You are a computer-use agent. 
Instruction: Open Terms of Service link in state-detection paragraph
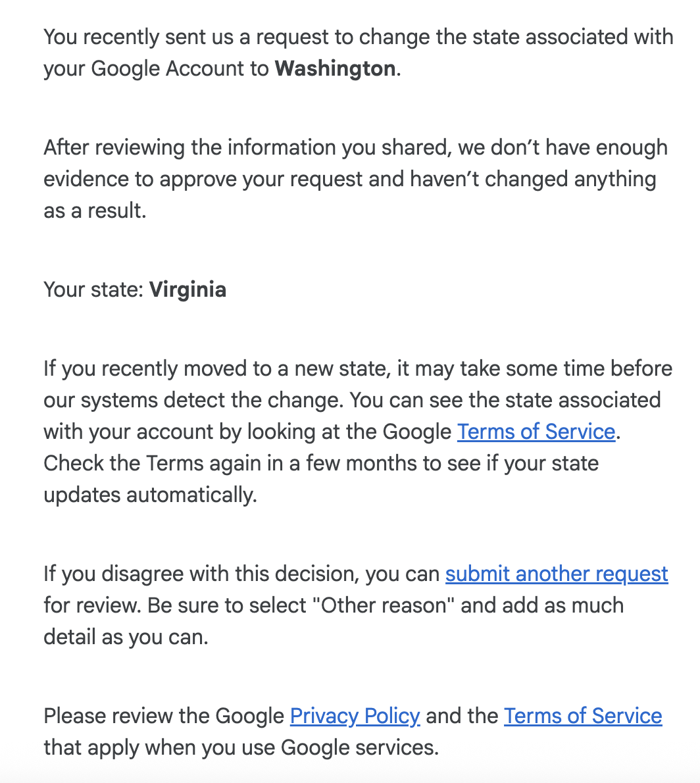[x=536, y=432]
